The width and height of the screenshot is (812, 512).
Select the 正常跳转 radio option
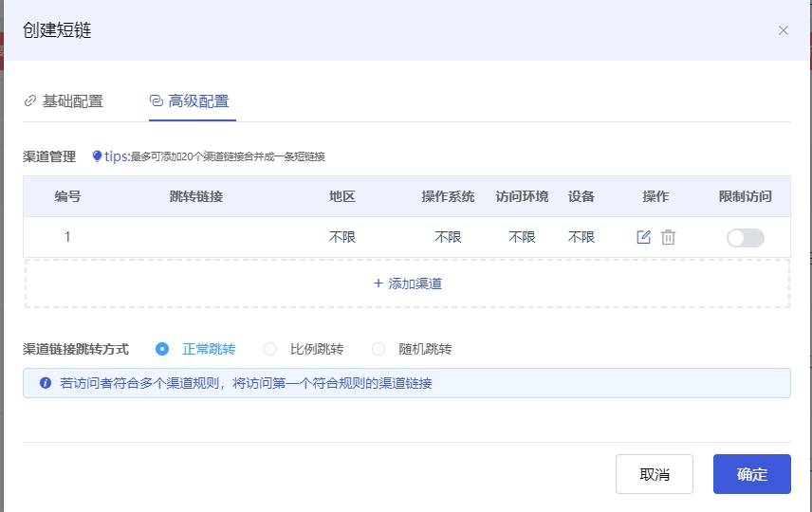tap(162, 349)
